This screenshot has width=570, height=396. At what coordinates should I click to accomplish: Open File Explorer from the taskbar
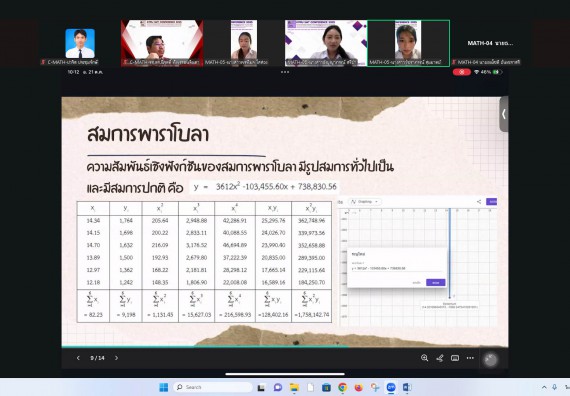294,388
